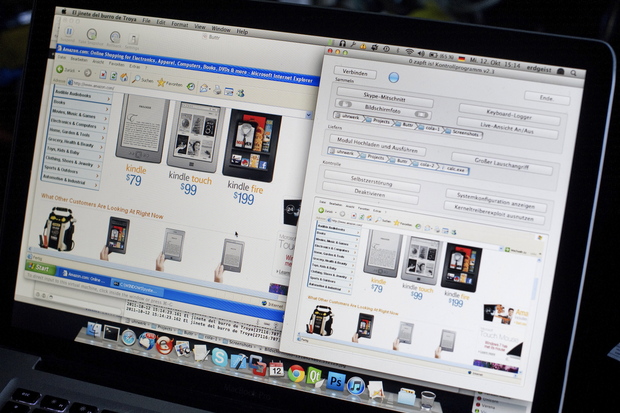Click the Refresh icon in Internet Explorer toolbar
620x413 pixels.
click(x=113, y=76)
